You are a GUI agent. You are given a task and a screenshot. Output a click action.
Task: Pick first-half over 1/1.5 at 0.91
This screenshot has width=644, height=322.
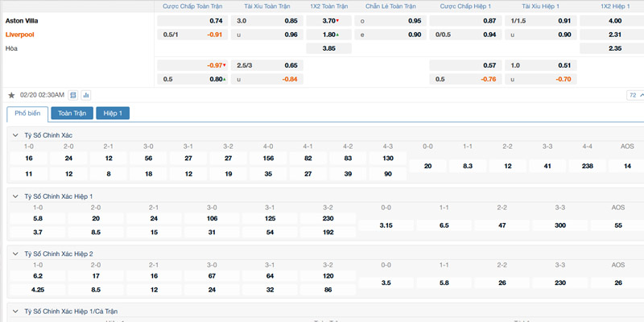541,21
